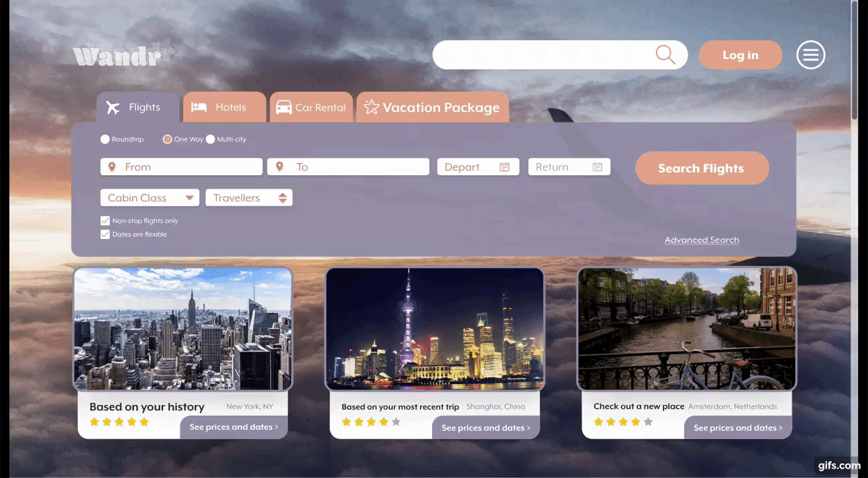Screen dimensions: 868x478
Task: Click the airplane icon on Flights tab
Action: point(113,107)
